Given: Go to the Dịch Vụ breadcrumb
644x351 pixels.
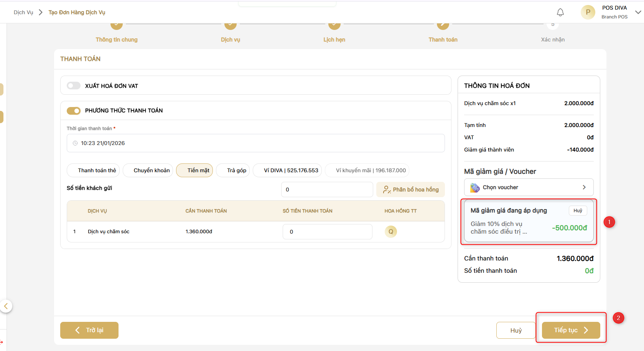Looking at the screenshot, I should tap(23, 12).
